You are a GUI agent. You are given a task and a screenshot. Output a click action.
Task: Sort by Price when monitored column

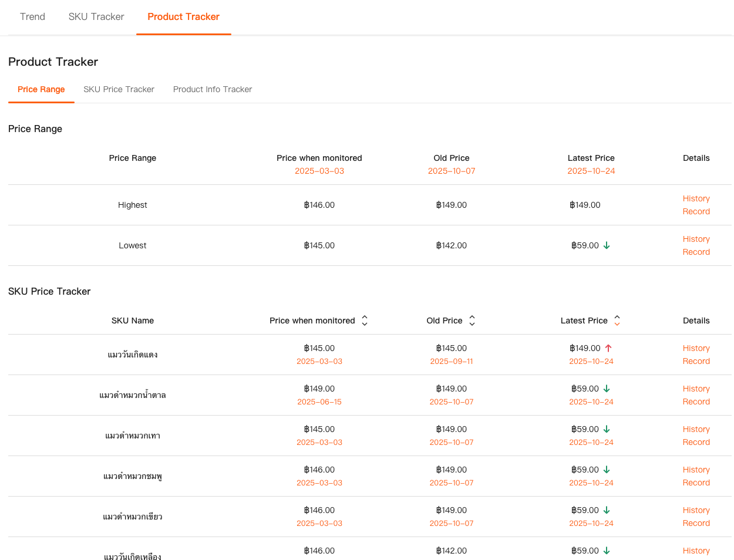pos(364,321)
